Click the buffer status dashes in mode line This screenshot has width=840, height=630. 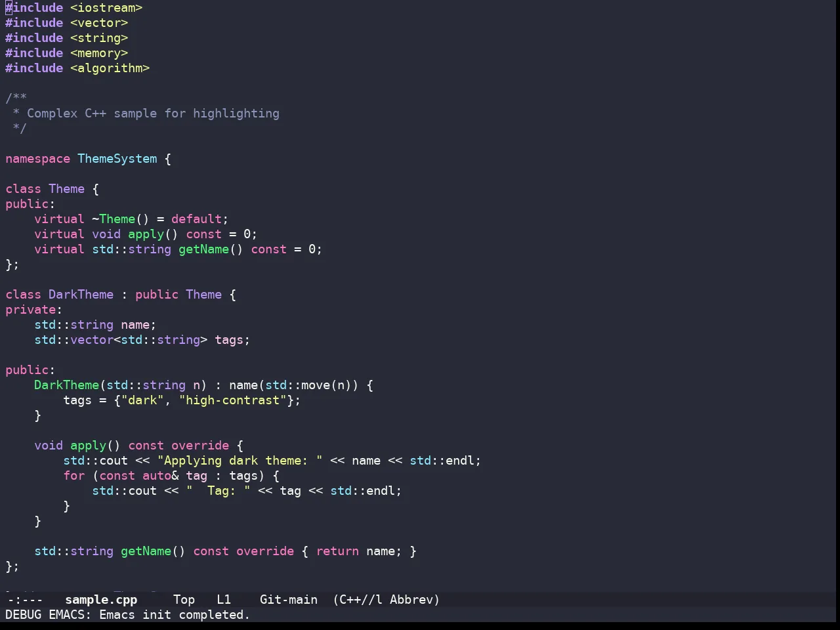(x=25, y=599)
